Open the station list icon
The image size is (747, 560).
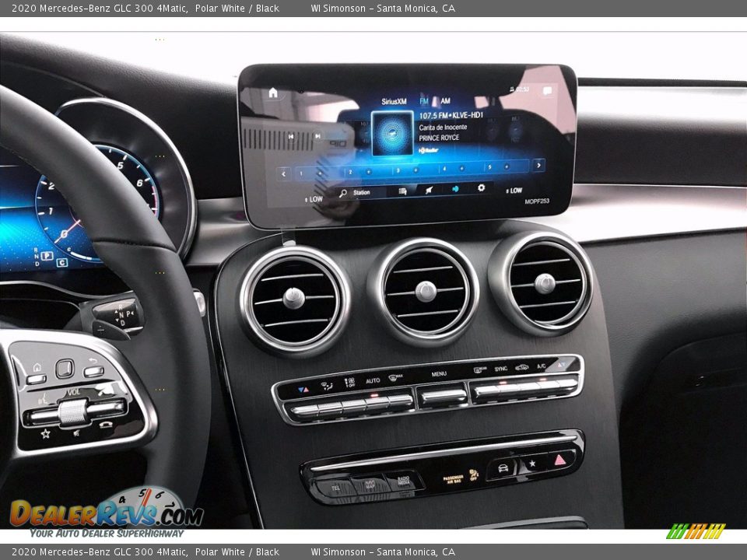[402, 190]
